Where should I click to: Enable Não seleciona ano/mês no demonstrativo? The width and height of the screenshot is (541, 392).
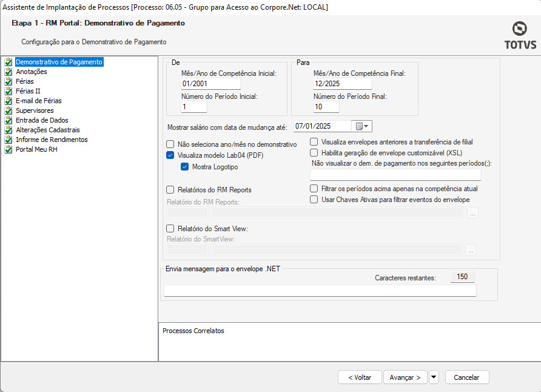coord(170,144)
